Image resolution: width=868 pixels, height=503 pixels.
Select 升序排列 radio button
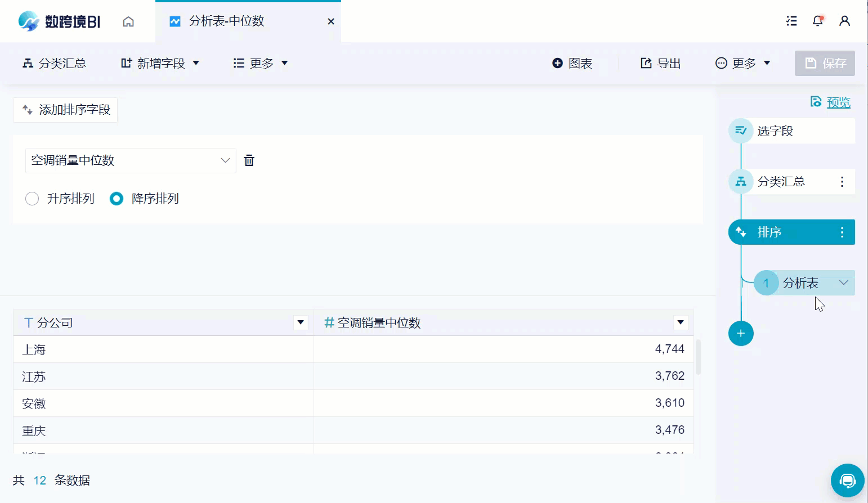tap(32, 199)
